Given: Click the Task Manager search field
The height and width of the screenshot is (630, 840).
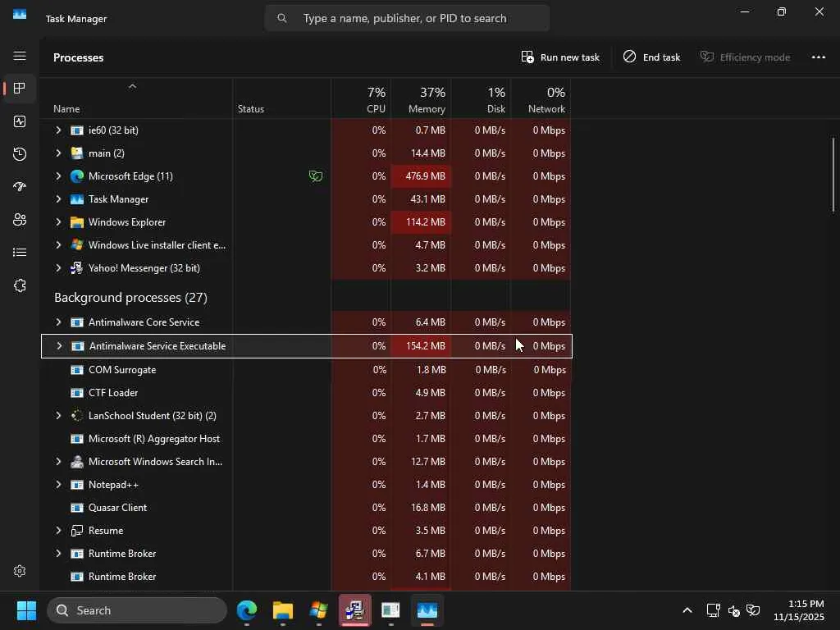Looking at the screenshot, I should [407, 18].
